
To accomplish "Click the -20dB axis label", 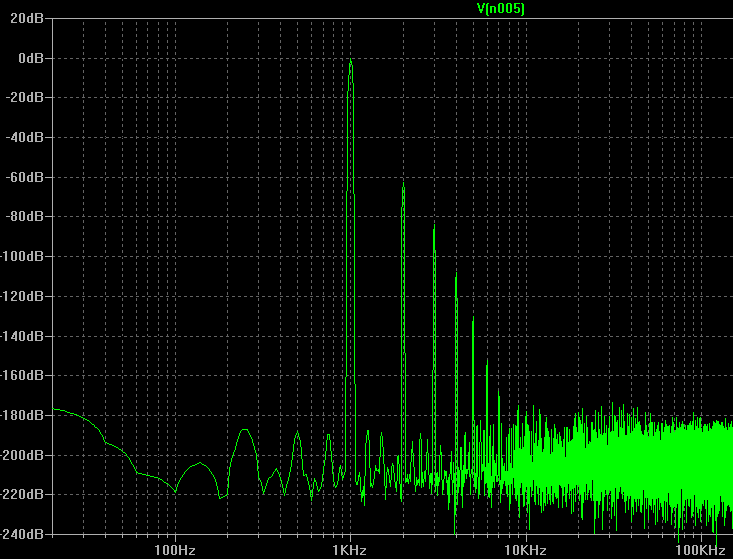I will [x=24, y=97].
